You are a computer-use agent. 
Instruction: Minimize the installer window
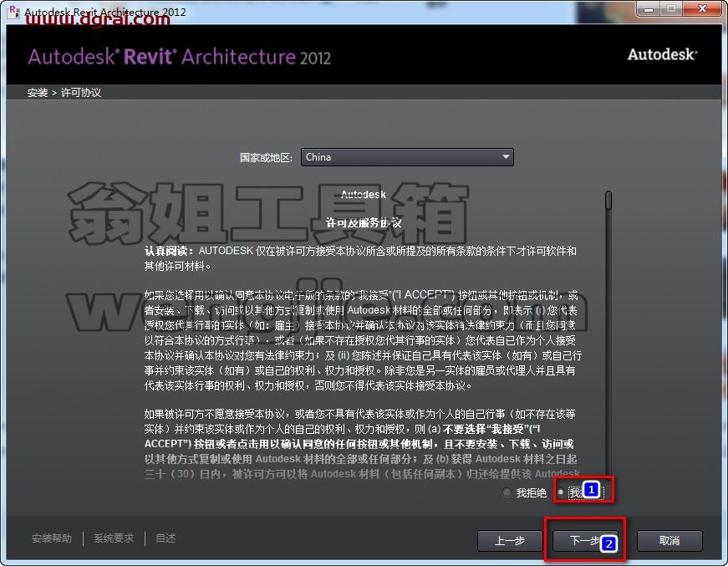(649, 8)
